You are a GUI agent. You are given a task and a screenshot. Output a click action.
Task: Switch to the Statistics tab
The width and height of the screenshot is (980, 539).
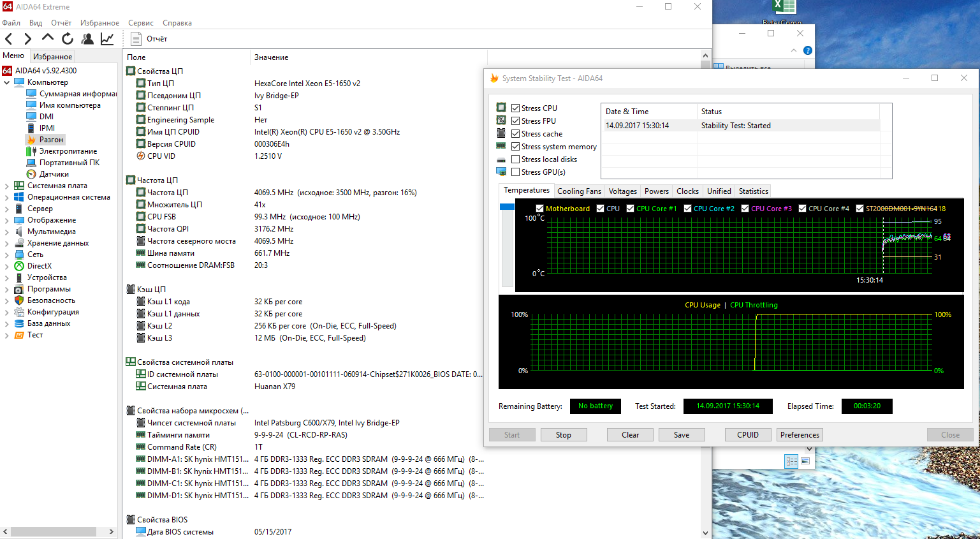[754, 191]
